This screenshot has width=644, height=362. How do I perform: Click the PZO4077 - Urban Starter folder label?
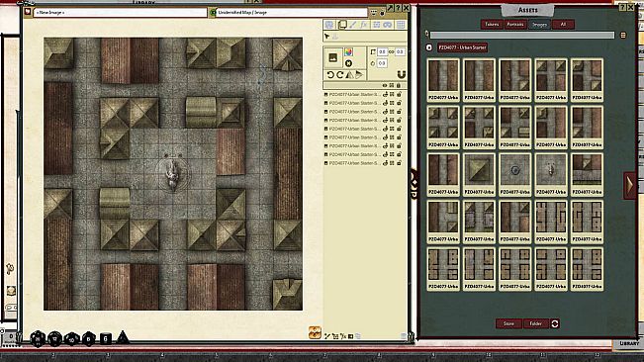point(462,47)
